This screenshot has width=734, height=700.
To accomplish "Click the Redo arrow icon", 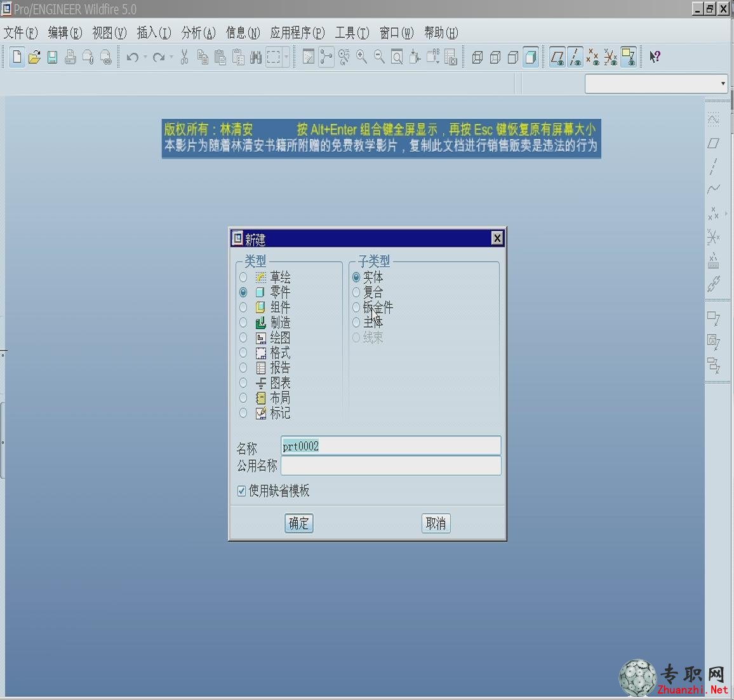I will pyautogui.click(x=159, y=57).
